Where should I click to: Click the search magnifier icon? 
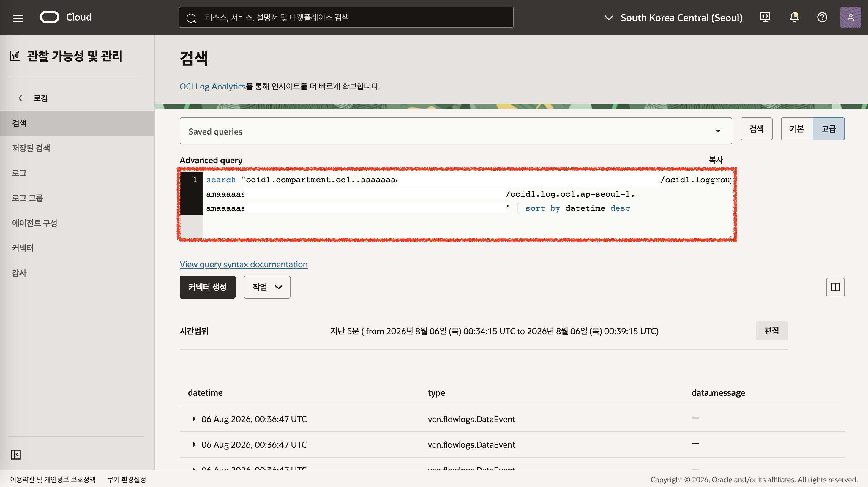191,18
